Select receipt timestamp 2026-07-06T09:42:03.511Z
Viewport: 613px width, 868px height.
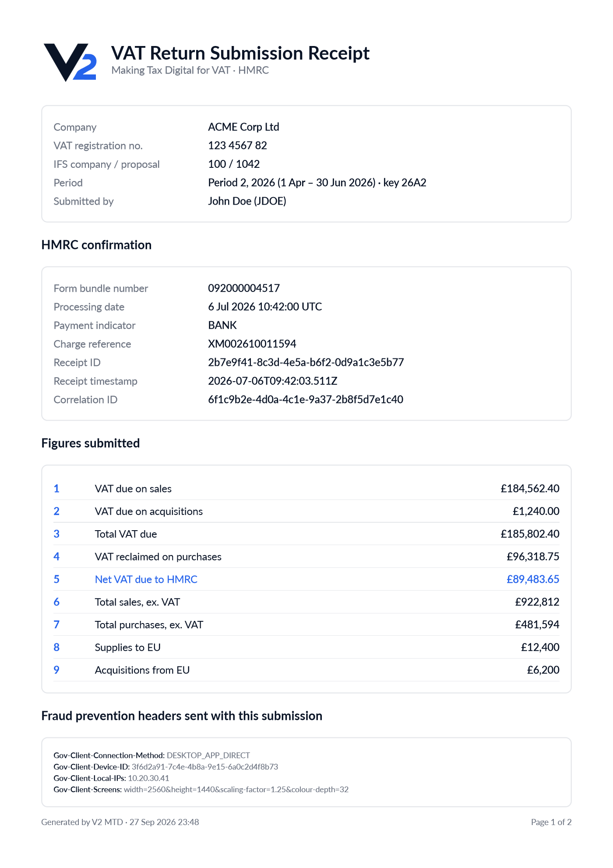(273, 381)
